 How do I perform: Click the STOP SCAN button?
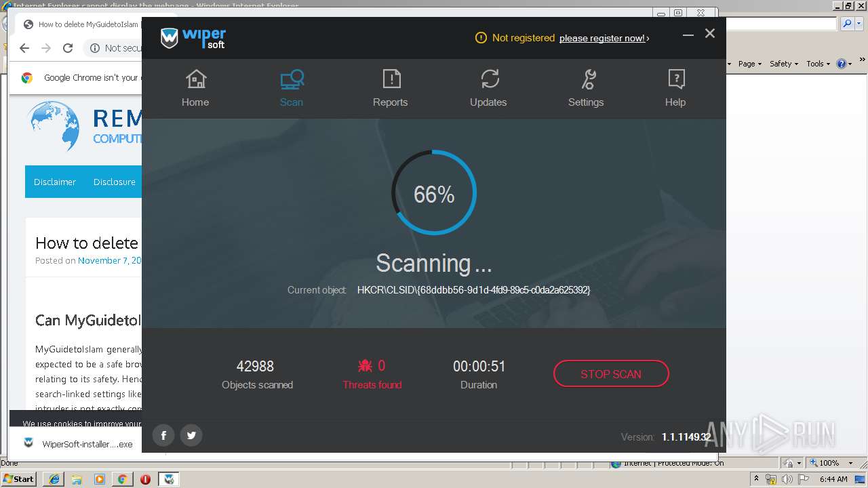(611, 373)
